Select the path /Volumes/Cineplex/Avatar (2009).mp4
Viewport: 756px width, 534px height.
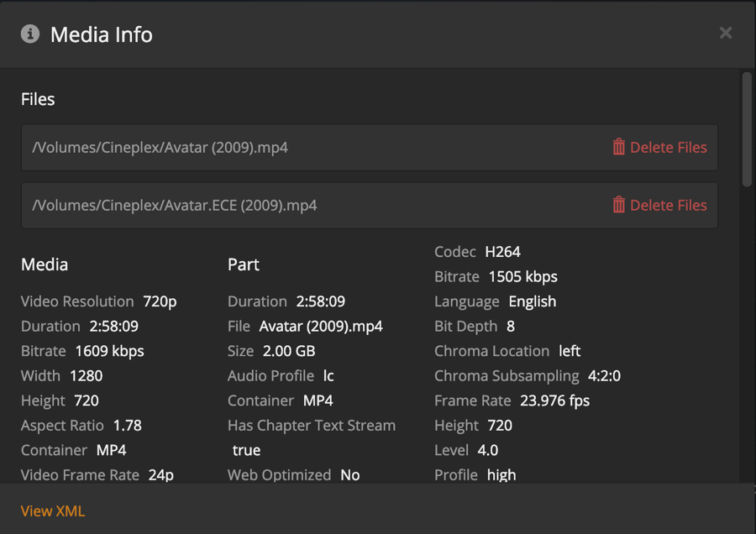coord(160,148)
